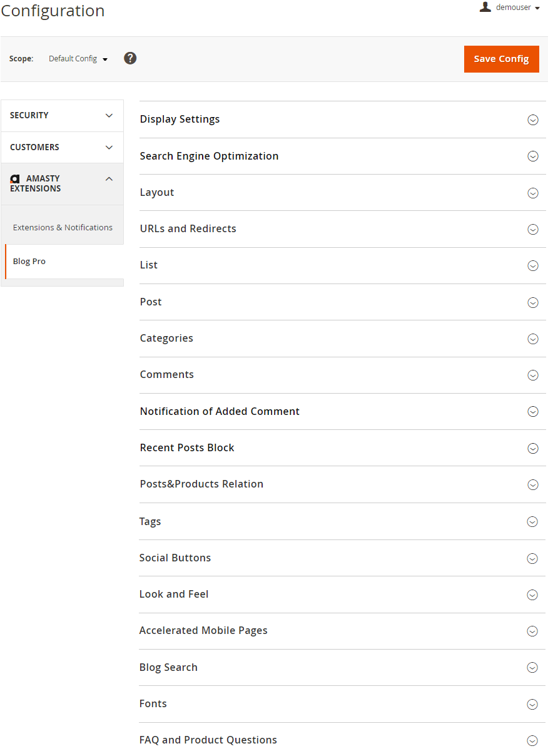Save the configuration with Save Config
The image size is (553, 756).
(x=502, y=59)
